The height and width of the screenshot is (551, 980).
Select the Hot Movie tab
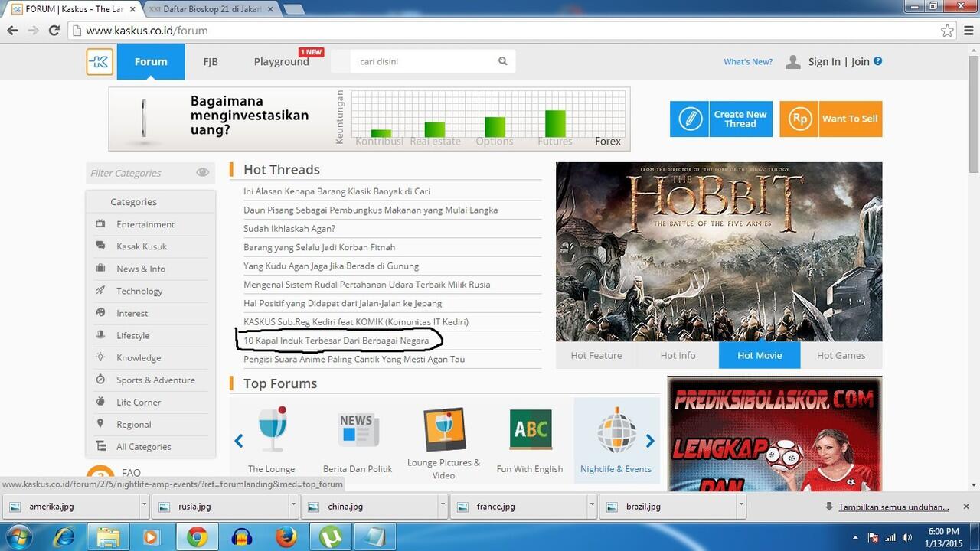759,355
